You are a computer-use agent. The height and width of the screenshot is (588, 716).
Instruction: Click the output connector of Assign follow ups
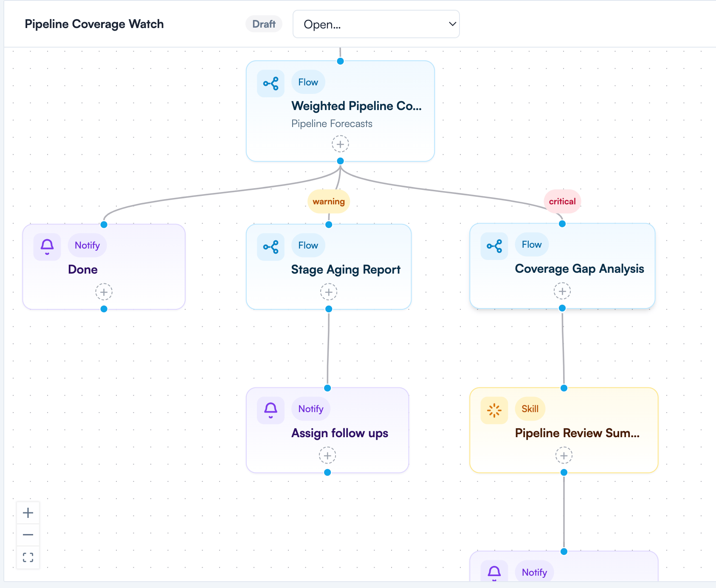click(327, 472)
